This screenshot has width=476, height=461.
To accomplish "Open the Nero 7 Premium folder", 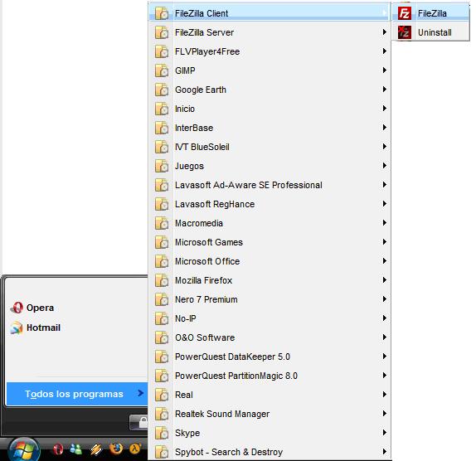I will click(270, 299).
